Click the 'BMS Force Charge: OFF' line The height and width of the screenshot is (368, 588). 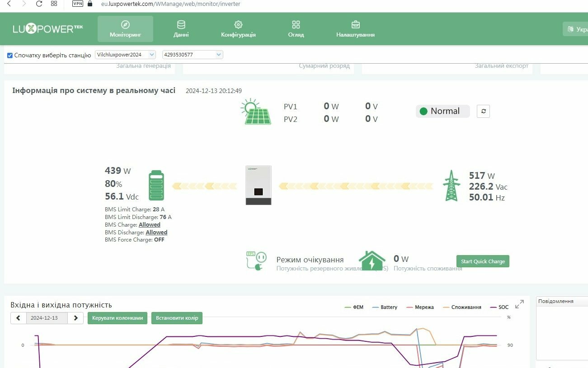tap(135, 240)
